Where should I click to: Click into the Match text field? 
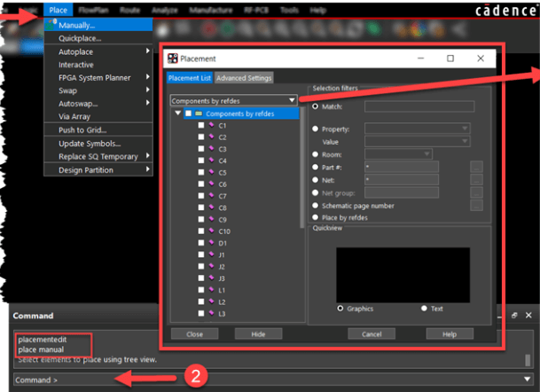click(x=419, y=106)
